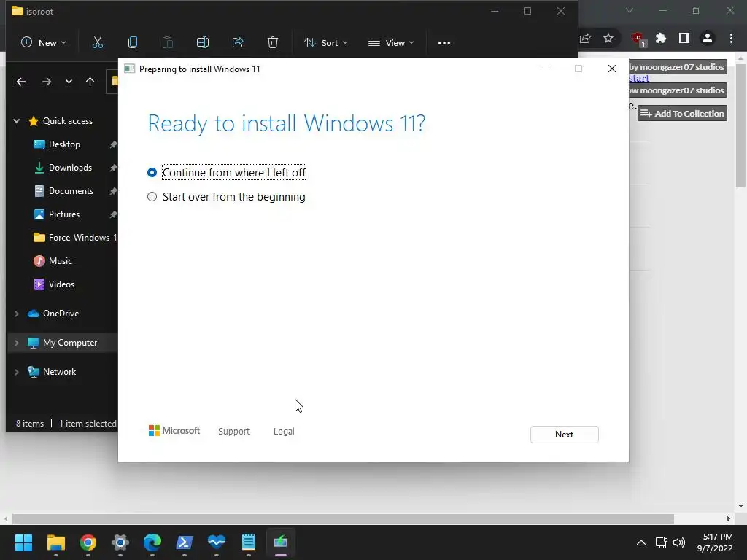
Task: Go up one folder level in Explorer
Action: coord(90,82)
